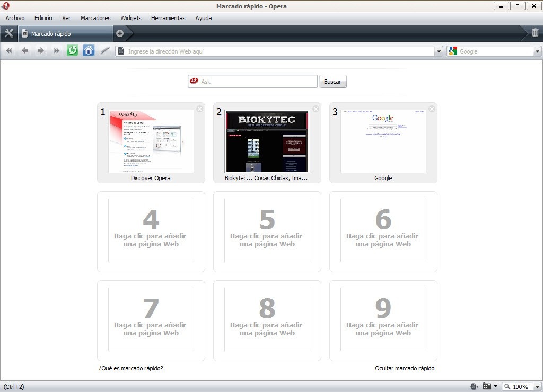Open the Google speed dial thumbnail
Image resolution: width=543 pixels, height=392 pixels.
(x=383, y=141)
